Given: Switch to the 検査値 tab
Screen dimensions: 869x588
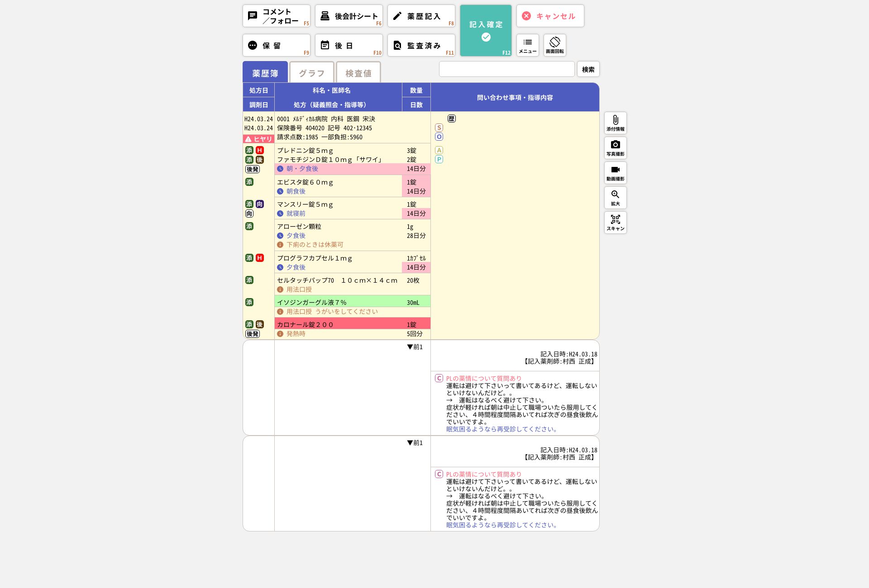Looking at the screenshot, I should [358, 73].
